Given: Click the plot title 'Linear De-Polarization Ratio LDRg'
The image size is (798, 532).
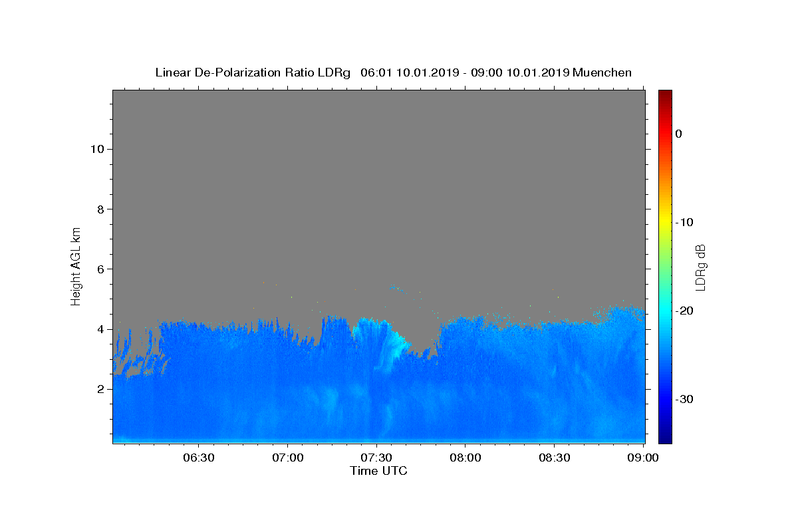Looking at the screenshot, I should [x=253, y=72].
